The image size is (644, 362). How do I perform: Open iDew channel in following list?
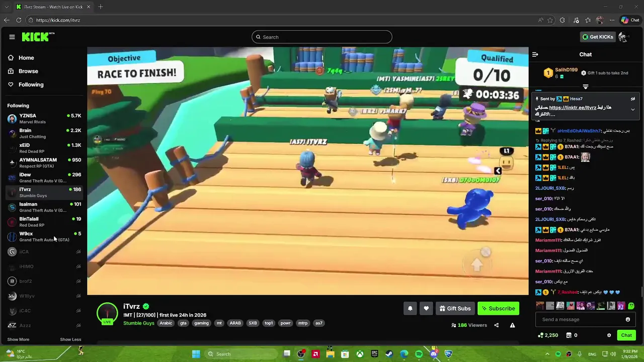pyautogui.click(x=44, y=177)
